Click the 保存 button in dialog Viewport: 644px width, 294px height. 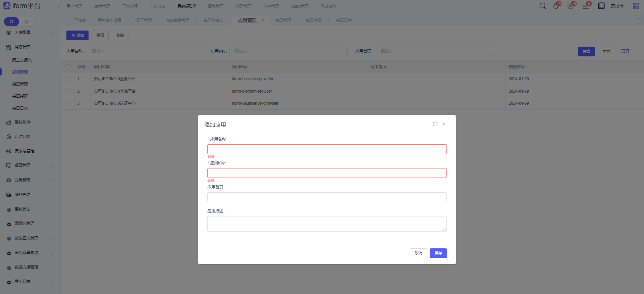coord(438,253)
